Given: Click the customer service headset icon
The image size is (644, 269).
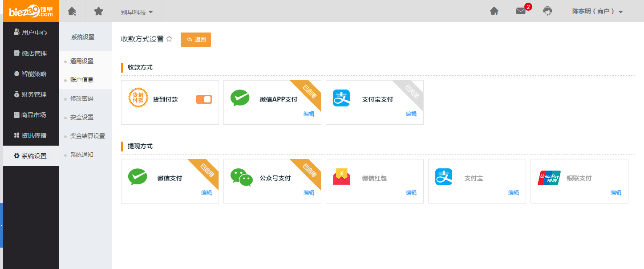Looking at the screenshot, I should 547,11.
